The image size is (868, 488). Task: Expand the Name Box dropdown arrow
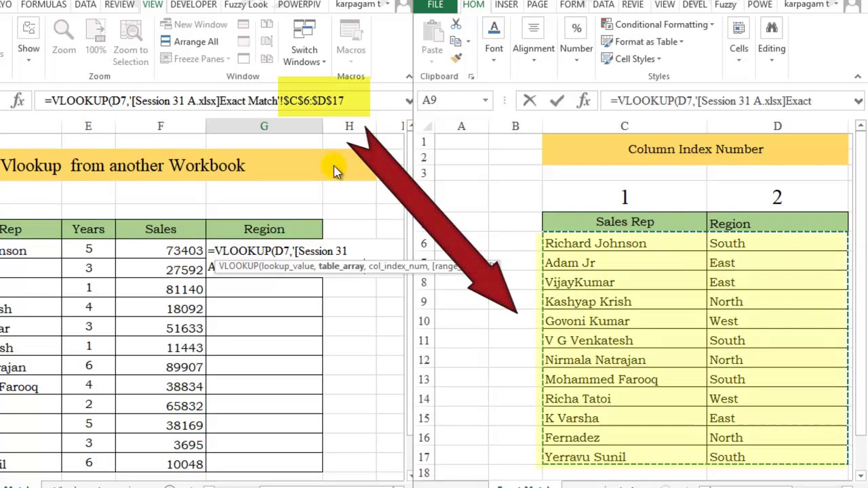(485, 100)
